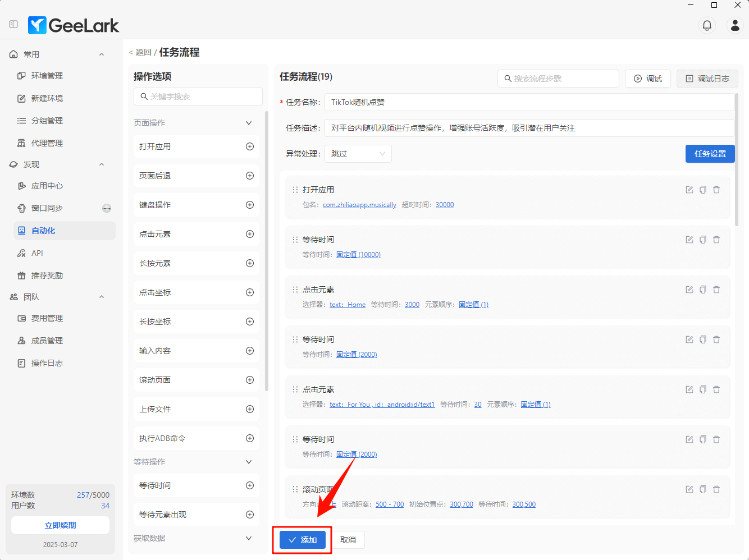The width and height of the screenshot is (749, 560).
Task: Click the edit icon on 打开应用 step
Action: pyautogui.click(x=689, y=190)
